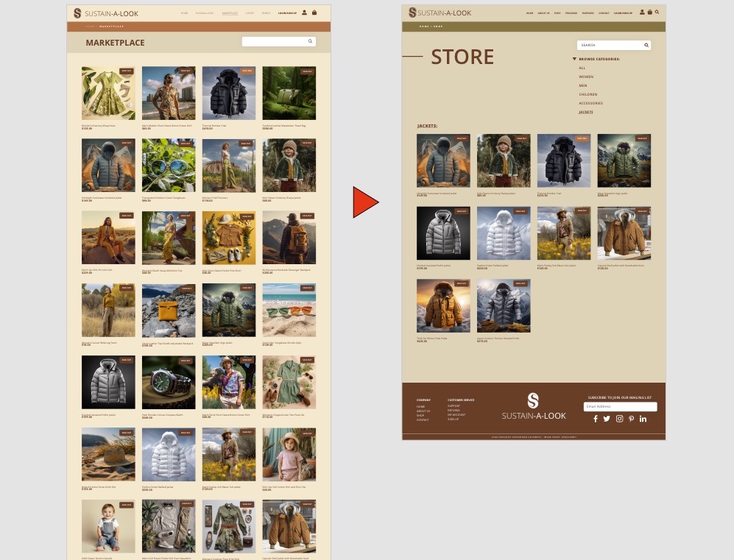Open the Instagram icon in the footer

click(619, 419)
